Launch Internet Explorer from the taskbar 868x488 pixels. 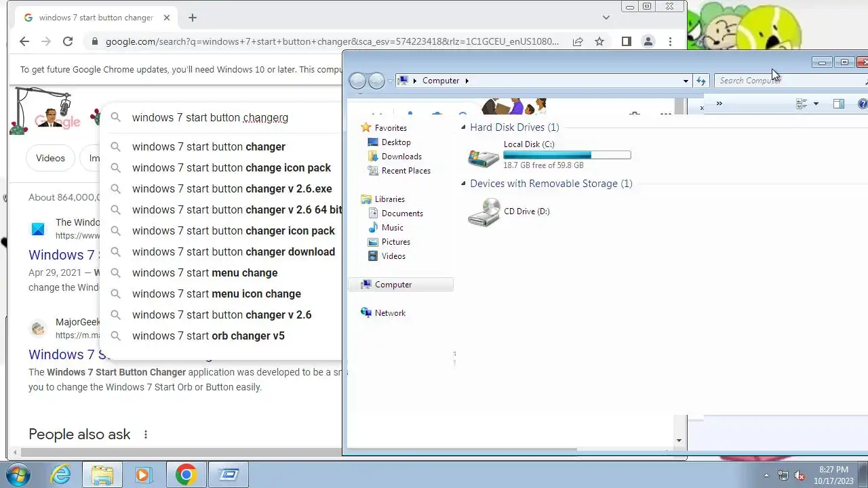(x=61, y=474)
